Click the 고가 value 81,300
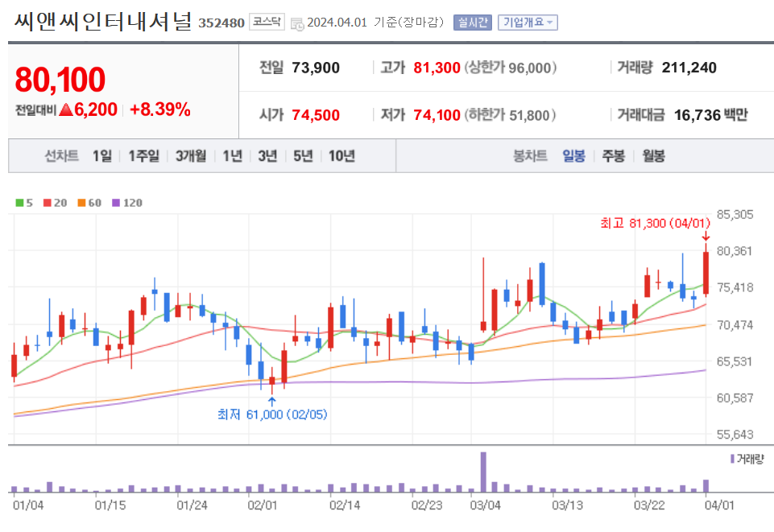The height and width of the screenshot is (532, 774). point(437,68)
